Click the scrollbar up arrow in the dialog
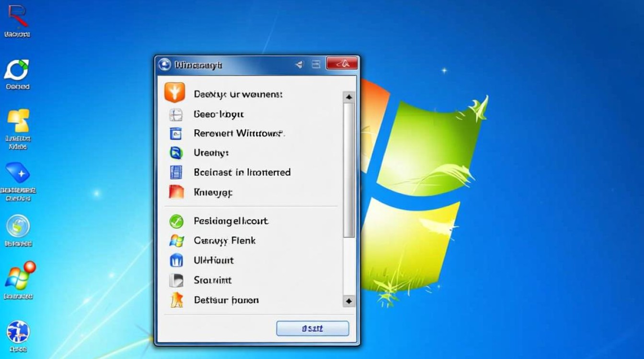 click(x=349, y=97)
